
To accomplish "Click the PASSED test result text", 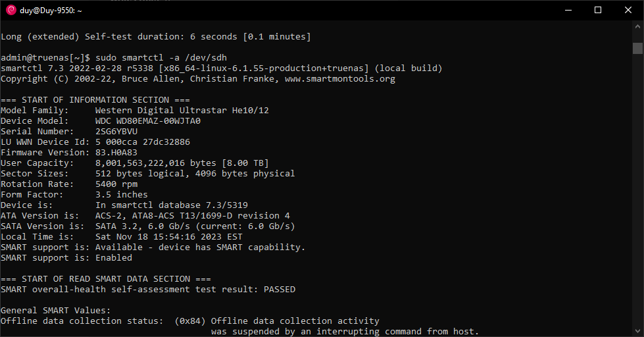I will pos(280,290).
